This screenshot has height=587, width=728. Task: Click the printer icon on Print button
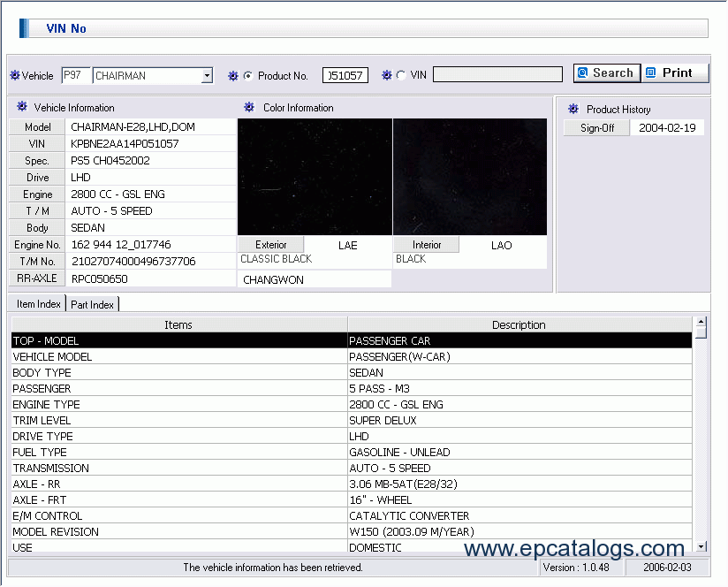[x=651, y=72]
